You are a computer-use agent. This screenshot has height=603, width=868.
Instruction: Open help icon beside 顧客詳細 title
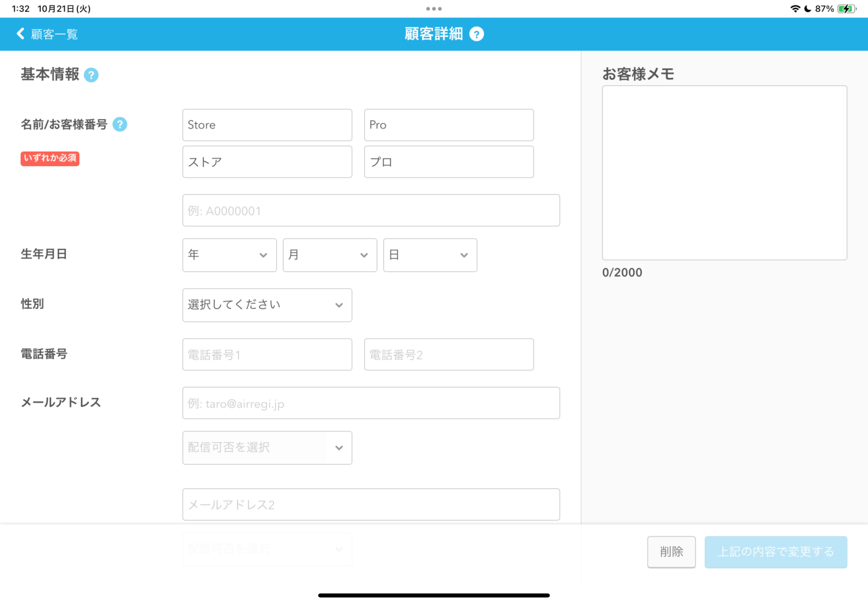tap(476, 34)
